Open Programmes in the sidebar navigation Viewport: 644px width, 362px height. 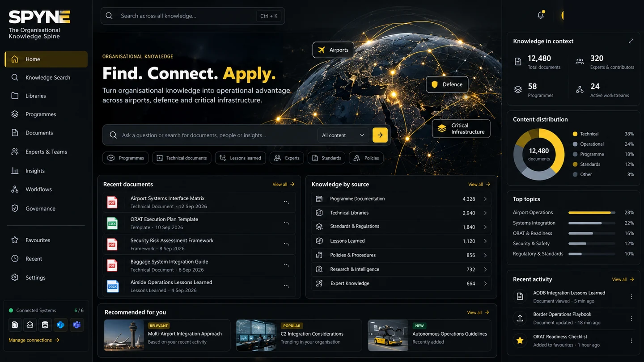click(x=46, y=114)
